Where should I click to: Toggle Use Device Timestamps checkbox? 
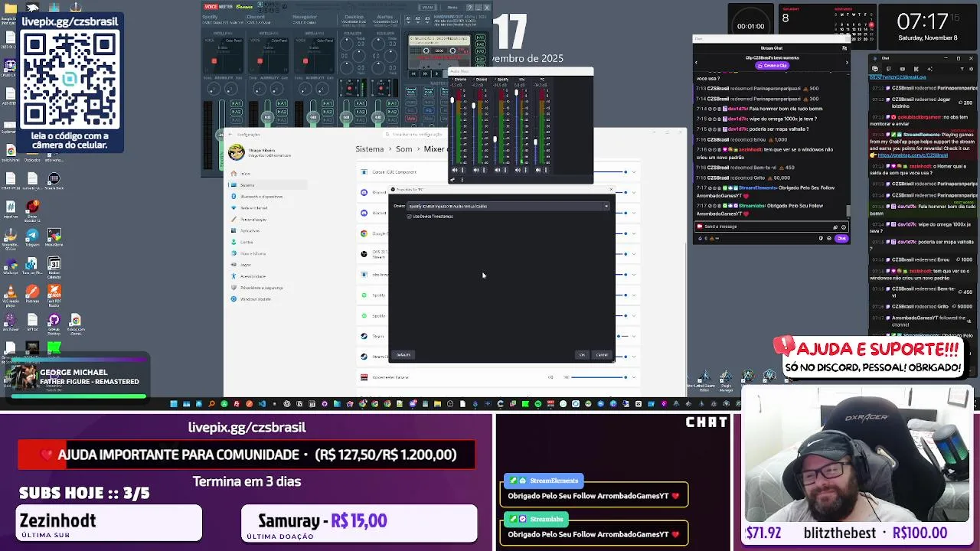(x=409, y=217)
